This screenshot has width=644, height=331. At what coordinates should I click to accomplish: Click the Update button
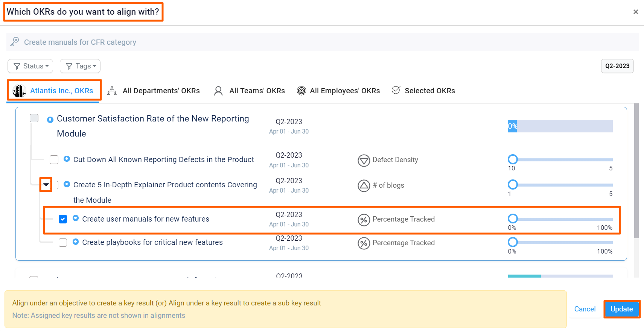[621, 309]
